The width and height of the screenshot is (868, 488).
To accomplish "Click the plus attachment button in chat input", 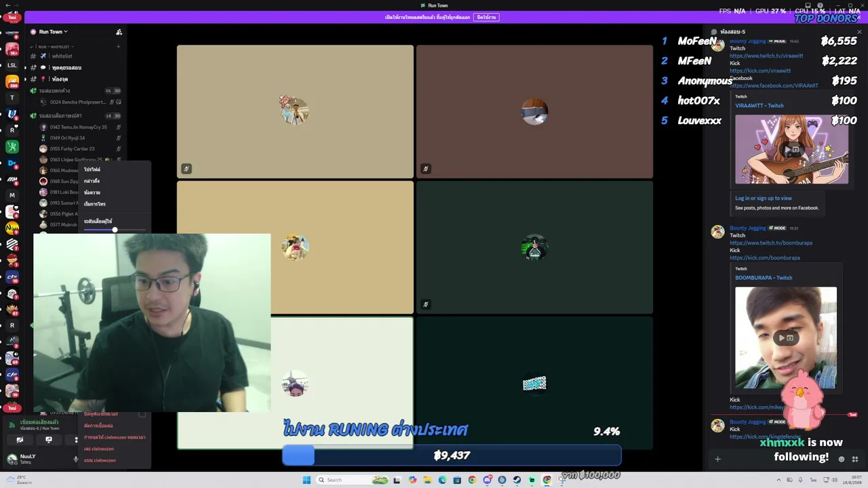I will point(717,459).
